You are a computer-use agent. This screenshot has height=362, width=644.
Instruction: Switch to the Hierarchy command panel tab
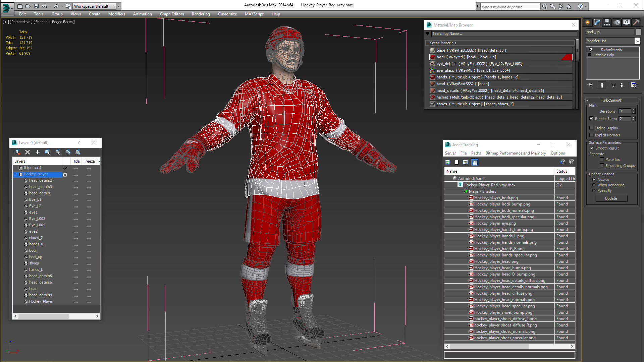click(607, 22)
